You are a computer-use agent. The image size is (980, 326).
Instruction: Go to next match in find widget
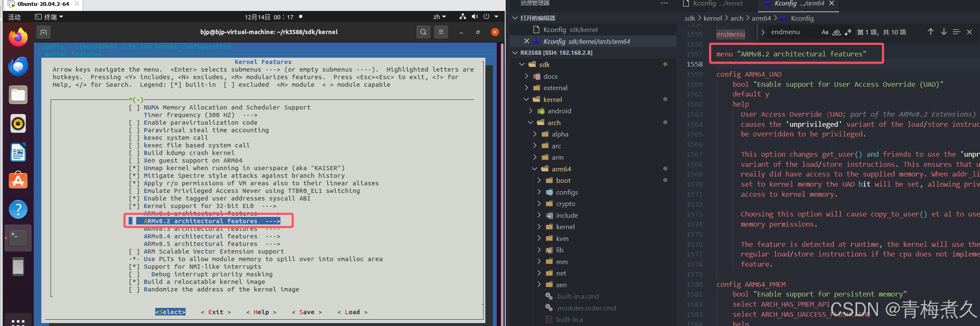click(944, 32)
